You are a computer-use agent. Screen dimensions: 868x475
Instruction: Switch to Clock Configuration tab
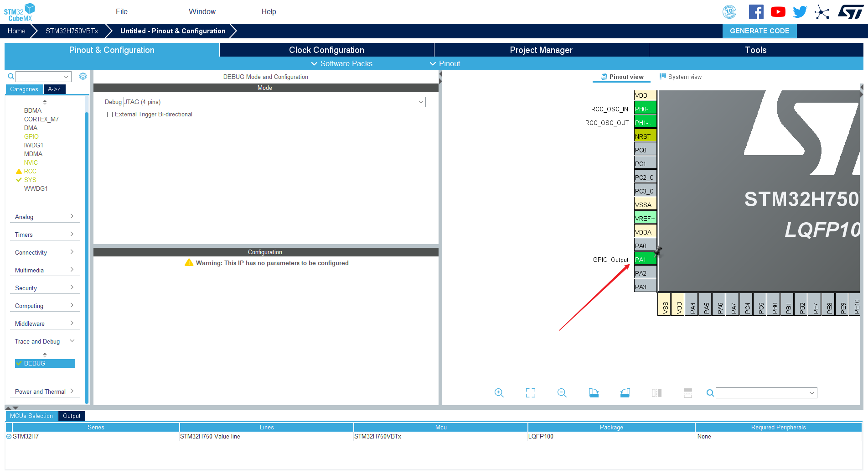click(326, 50)
